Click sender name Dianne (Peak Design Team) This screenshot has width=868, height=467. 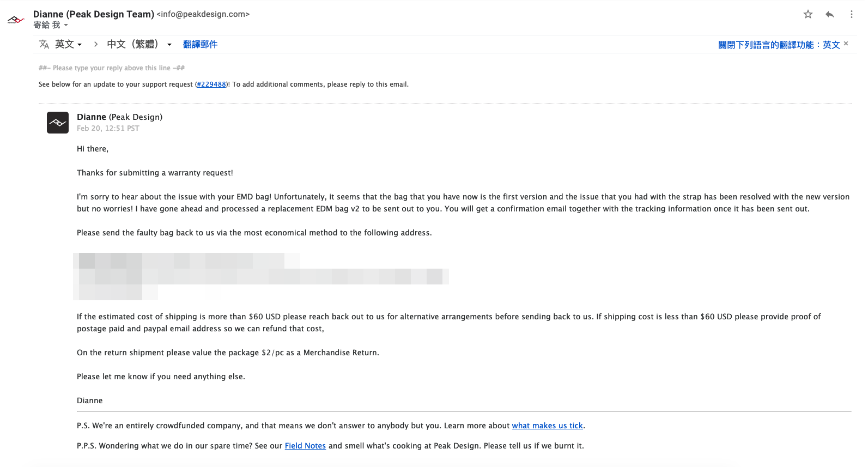(x=94, y=14)
